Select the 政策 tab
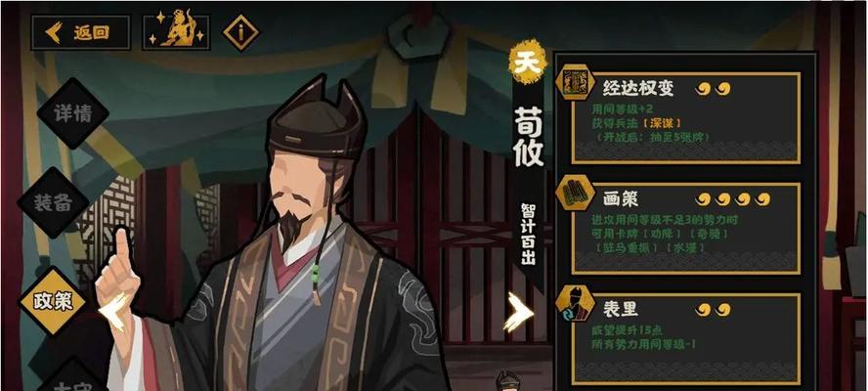Screen dimensions: 868x391 [53, 301]
